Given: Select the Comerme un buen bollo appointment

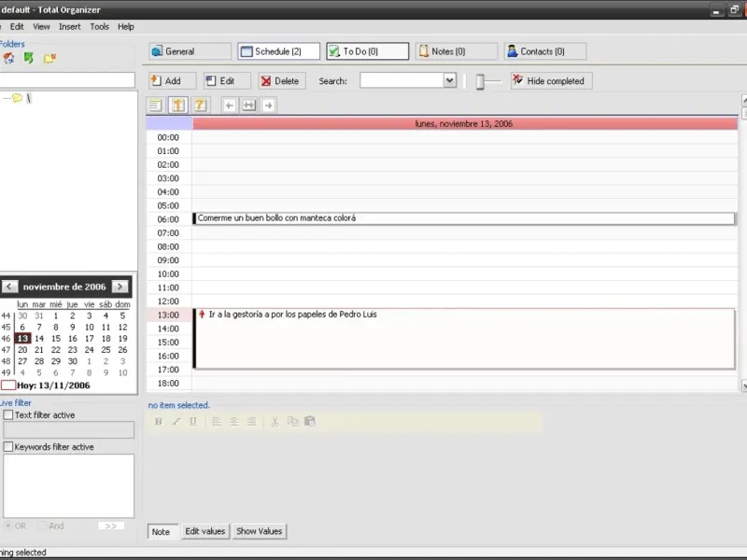Looking at the screenshot, I should click(463, 218).
